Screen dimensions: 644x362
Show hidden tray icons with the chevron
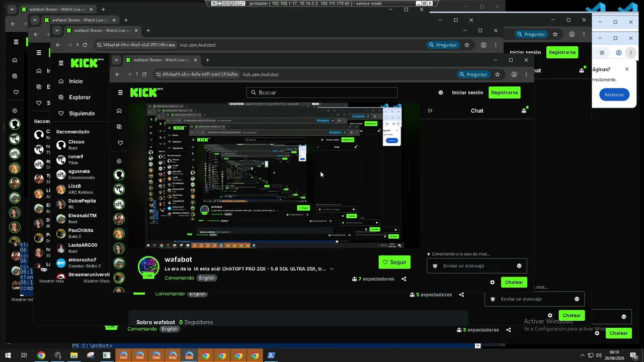coord(583,355)
